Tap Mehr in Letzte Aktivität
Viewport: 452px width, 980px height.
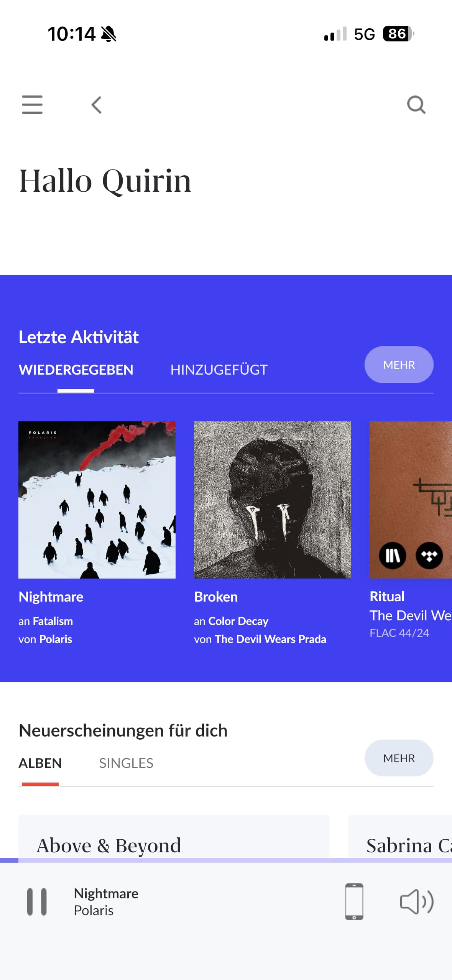point(399,365)
